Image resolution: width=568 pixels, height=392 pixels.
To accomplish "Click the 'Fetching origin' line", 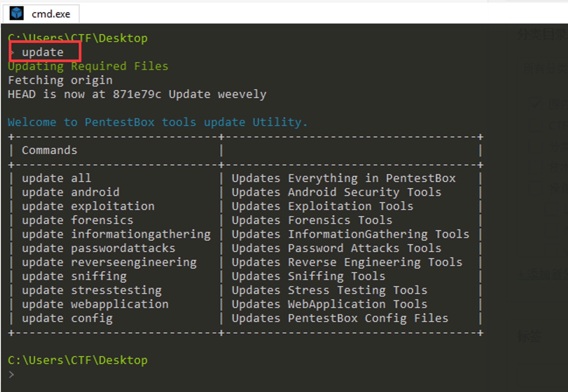I will (x=60, y=80).
